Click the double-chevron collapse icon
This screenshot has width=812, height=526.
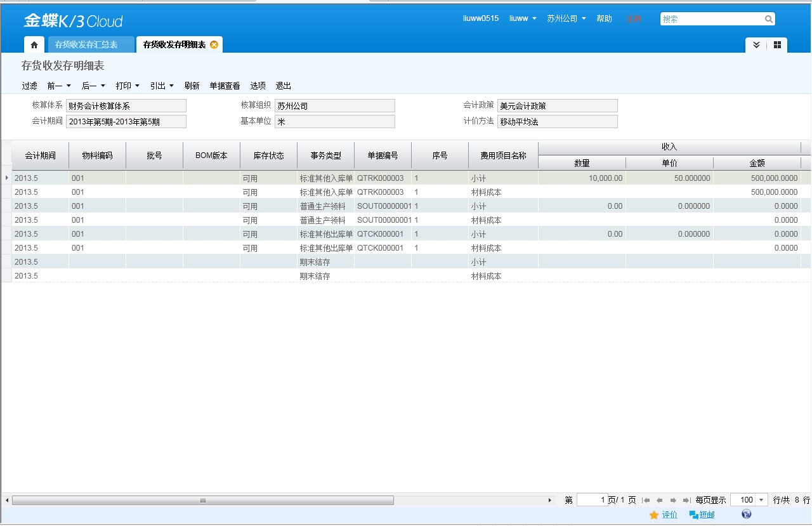tap(756, 45)
